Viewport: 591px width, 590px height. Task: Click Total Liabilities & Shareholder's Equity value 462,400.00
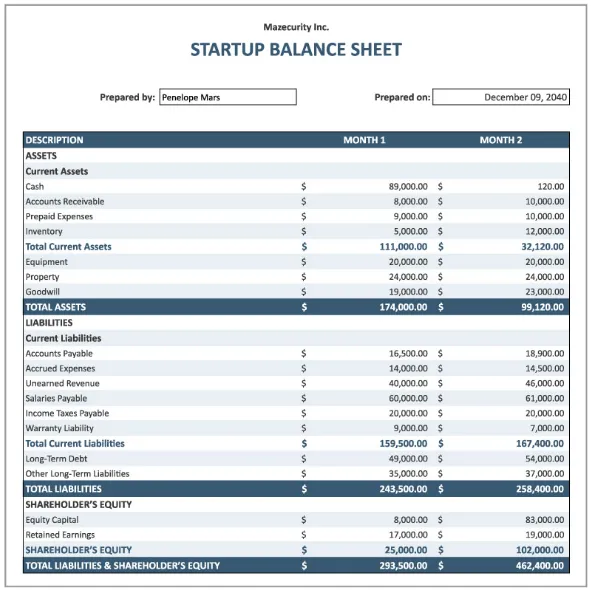[540, 565]
